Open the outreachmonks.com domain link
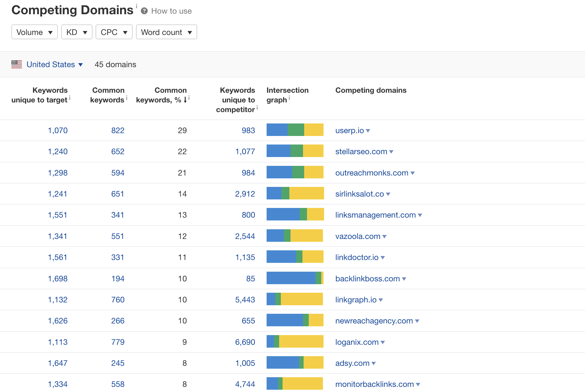 click(372, 173)
